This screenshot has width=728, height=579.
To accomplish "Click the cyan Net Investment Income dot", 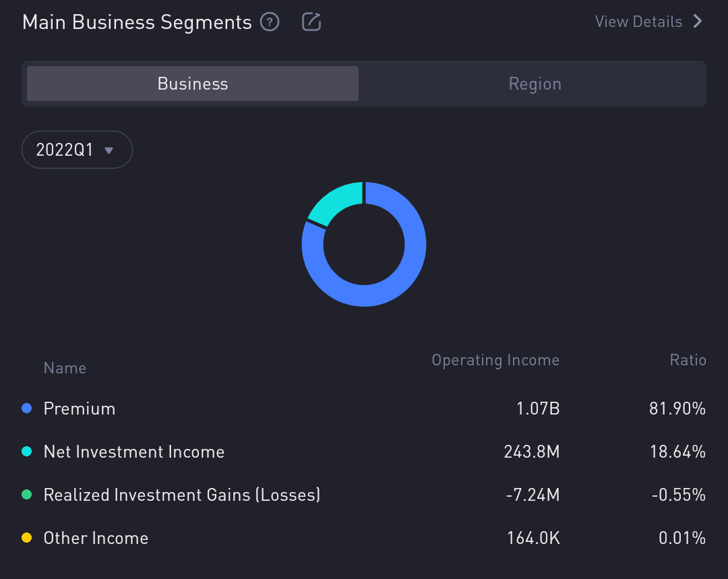I will [27, 452].
